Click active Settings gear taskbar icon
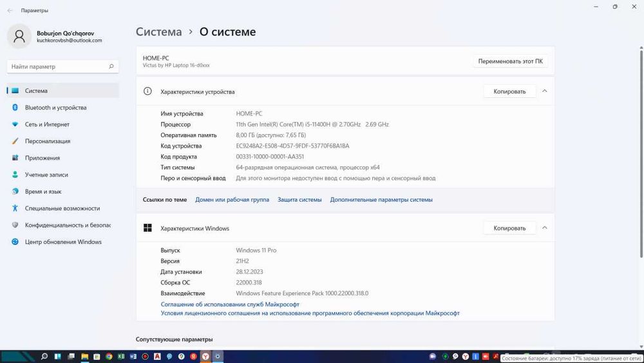 click(218, 357)
